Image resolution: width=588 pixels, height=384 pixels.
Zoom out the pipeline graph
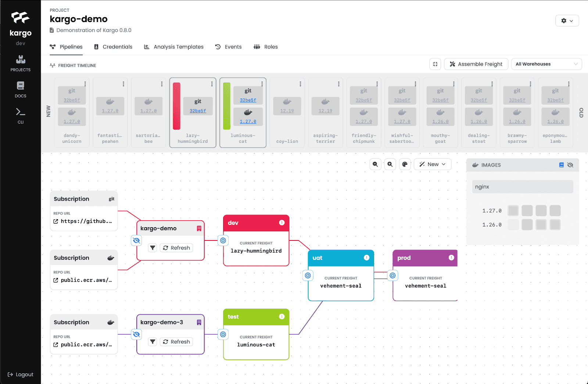point(375,164)
